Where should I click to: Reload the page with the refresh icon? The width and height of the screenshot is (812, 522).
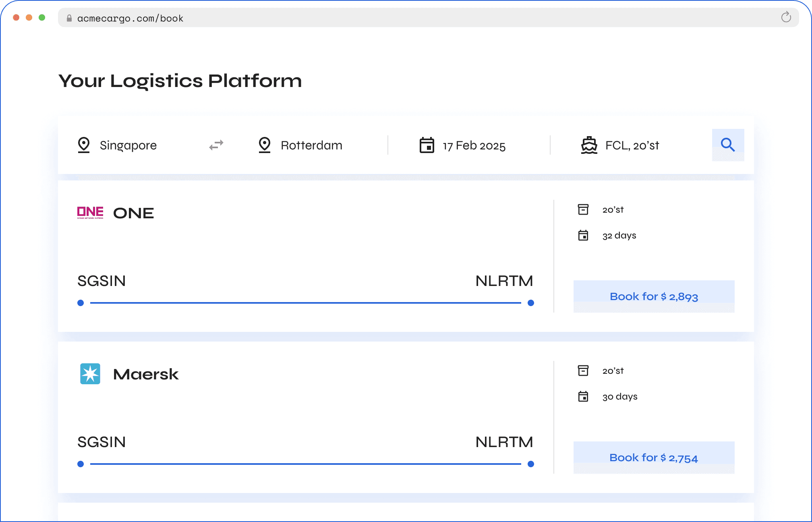(x=786, y=17)
